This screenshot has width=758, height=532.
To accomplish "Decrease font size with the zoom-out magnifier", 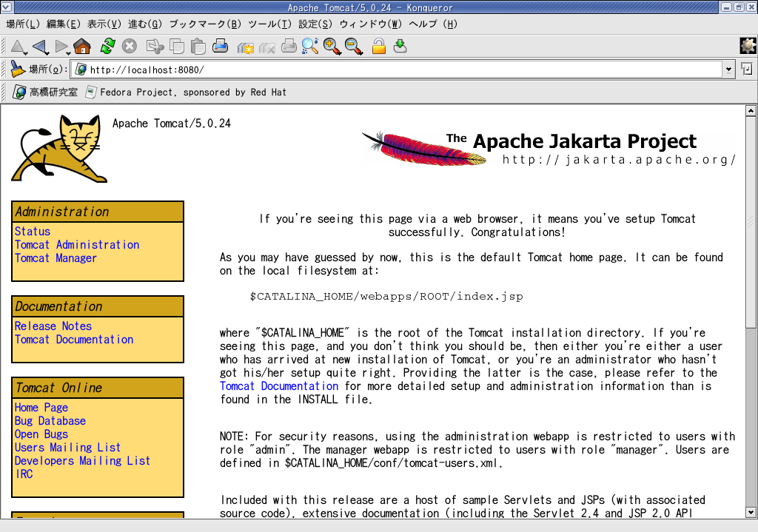I will (354, 47).
